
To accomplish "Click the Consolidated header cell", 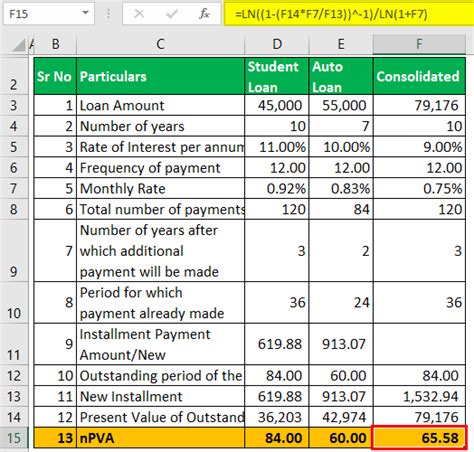I will tap(419, 76).
